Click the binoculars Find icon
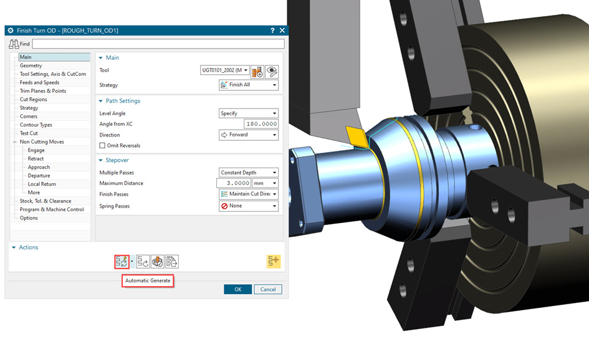This screenshot has height=364, width=589. pyautogui.click(x=14, y=44)
